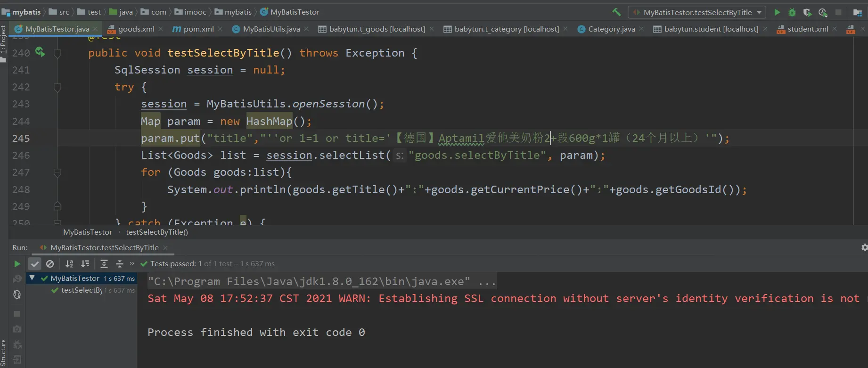
Task: Close the pom.xml editor tab
Action: [220, 29]
